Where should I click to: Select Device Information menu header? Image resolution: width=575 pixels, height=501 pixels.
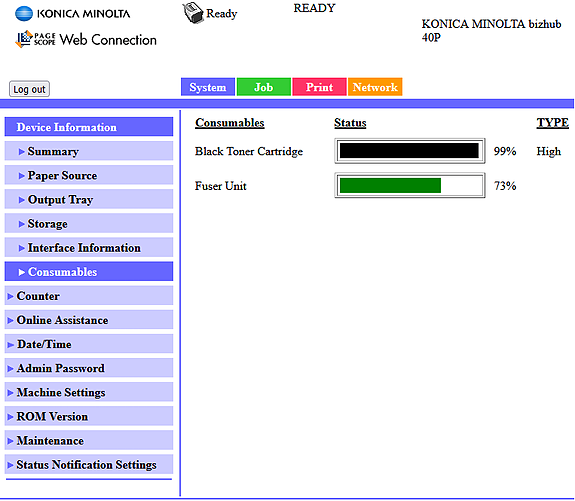point(89,127)
